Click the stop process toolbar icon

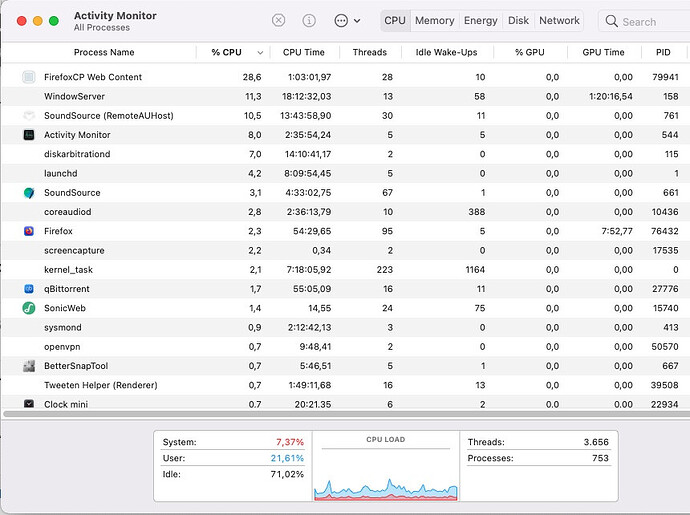point(279,20)
